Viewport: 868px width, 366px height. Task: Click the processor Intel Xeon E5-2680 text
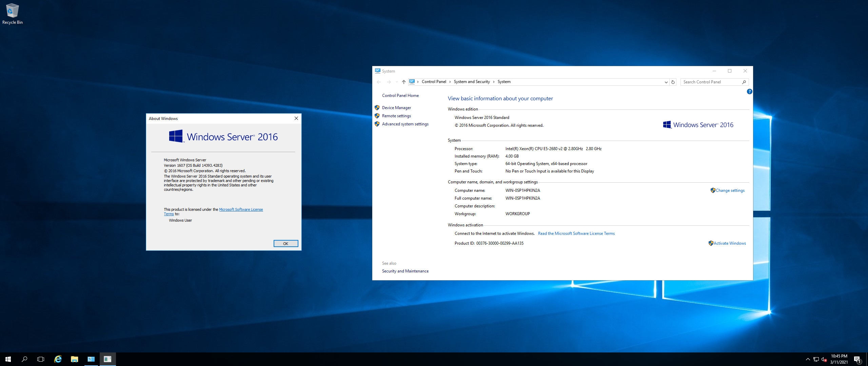[x=553, y=149]
